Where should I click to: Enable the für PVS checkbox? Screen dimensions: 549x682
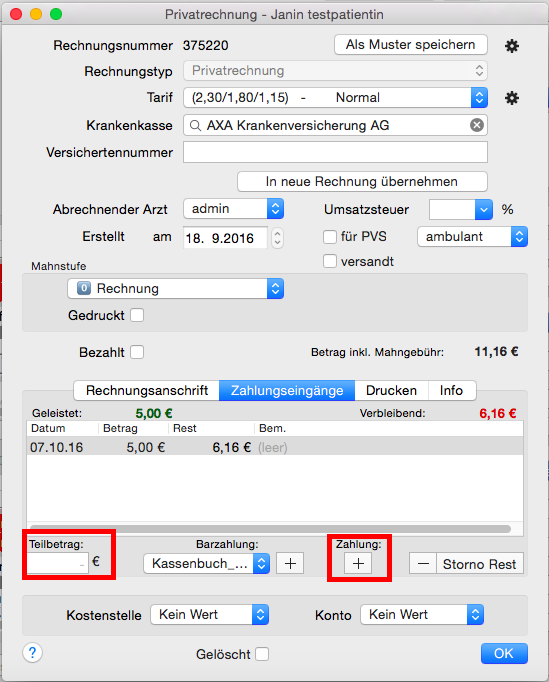pyautogui.click(x=330, y=237)
